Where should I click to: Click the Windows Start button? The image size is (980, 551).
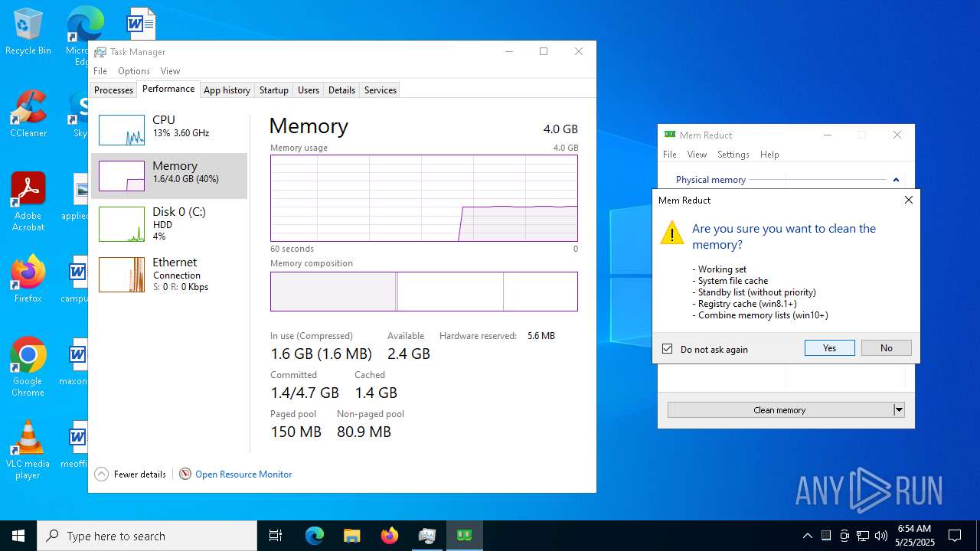tap(18, 536)
